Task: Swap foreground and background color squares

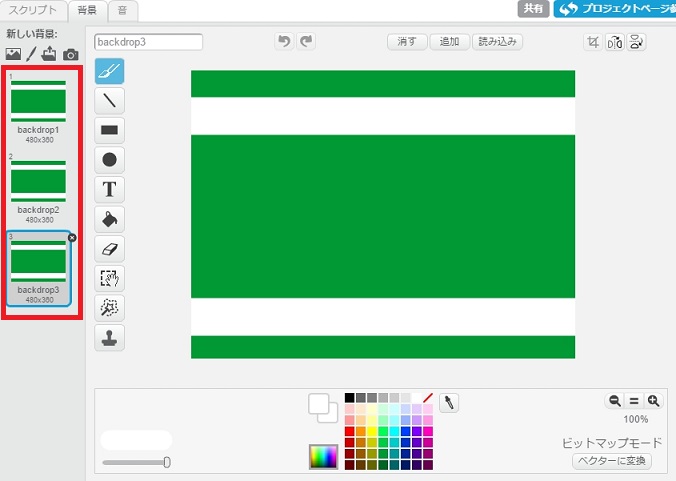Action: (x=323, y=408)
